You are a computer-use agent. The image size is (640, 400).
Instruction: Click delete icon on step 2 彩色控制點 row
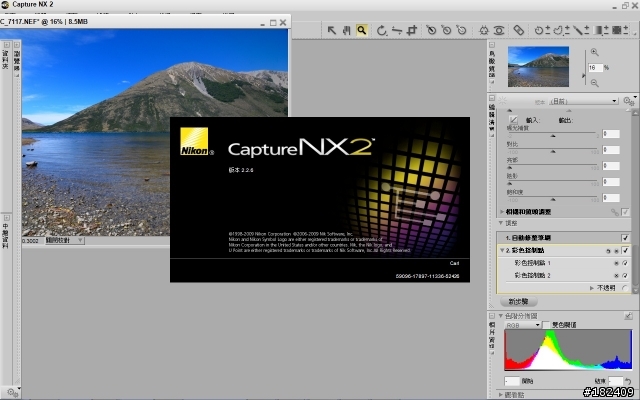[x=616, y=251]
